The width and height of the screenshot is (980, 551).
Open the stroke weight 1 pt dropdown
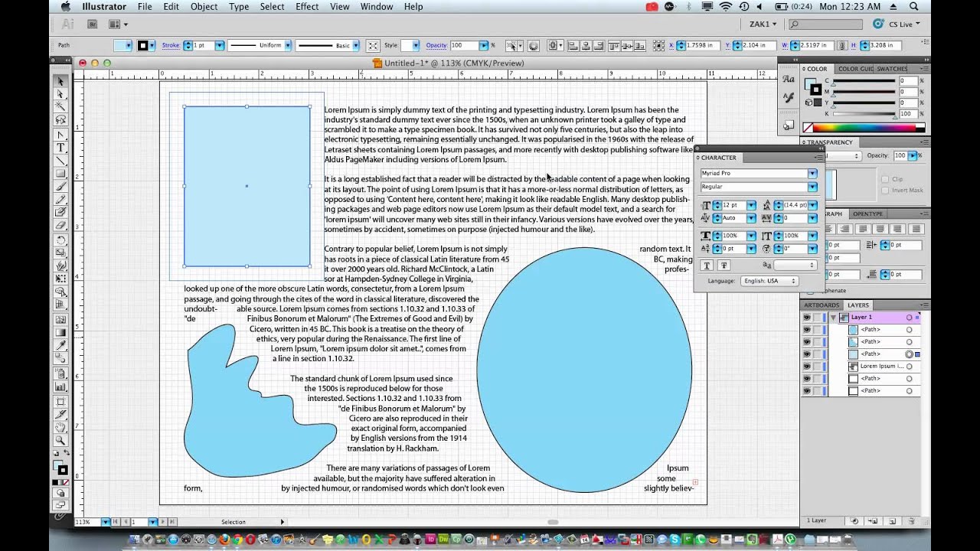point(219,45)
